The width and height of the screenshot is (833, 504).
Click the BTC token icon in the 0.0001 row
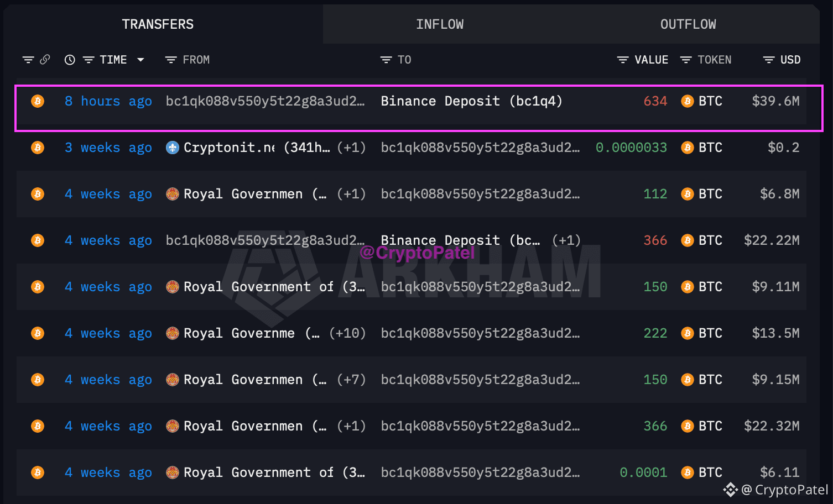(688, 473)
